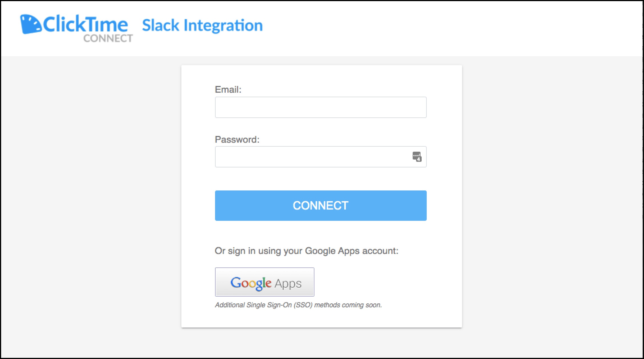The image size is (644, 359).
Task: Sign in with the Google Apps button
Action: tap(264, 282)
